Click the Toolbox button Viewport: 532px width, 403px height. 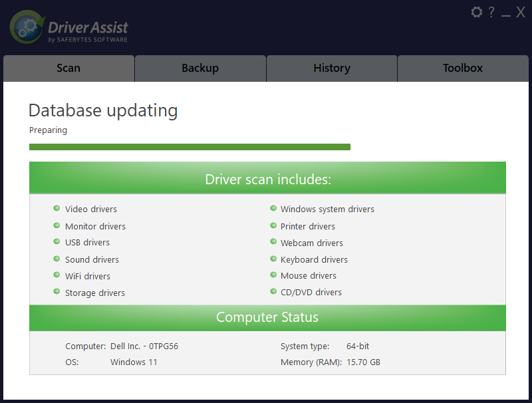[x=463, y=68]
